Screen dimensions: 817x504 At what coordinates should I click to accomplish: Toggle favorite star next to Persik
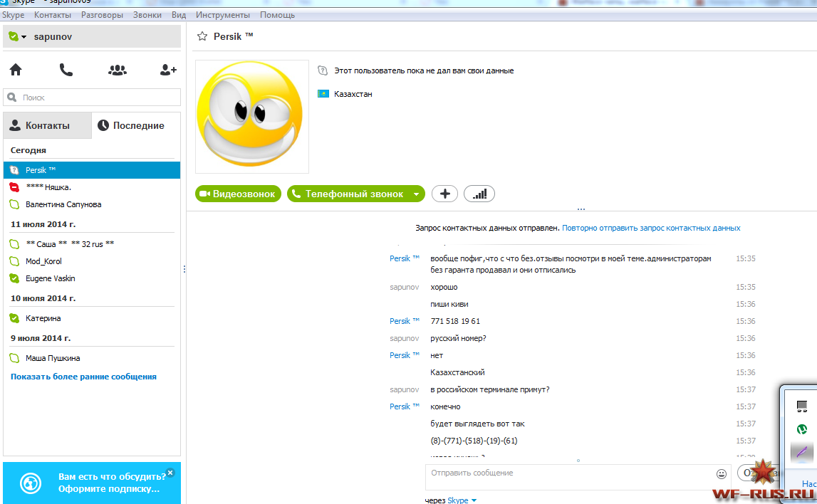(x=202, y=36)
